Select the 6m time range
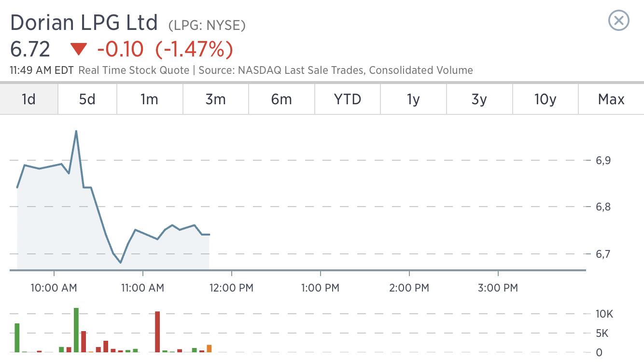Viewport: 644px width, 362px height. pyautogui.click(x=281, y=99)
